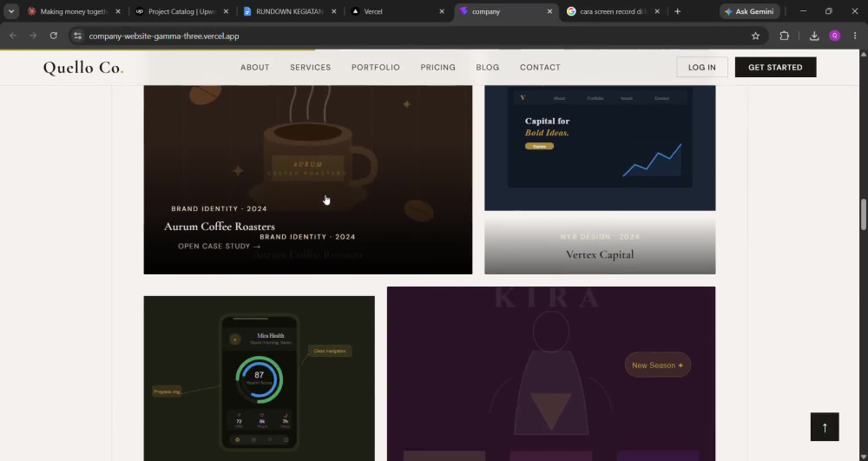Click the Vertex Capital title text

pos(600,254)
